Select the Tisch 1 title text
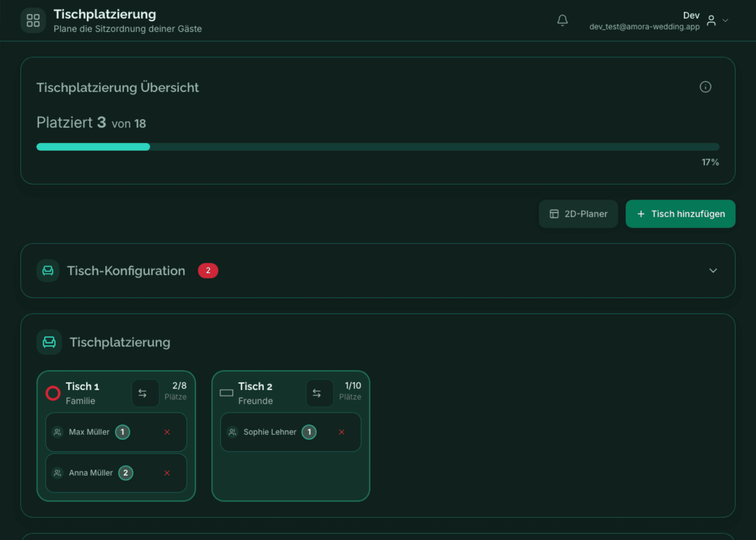The width and height of the screenshot is (756, 540). (x=82, y=386)
